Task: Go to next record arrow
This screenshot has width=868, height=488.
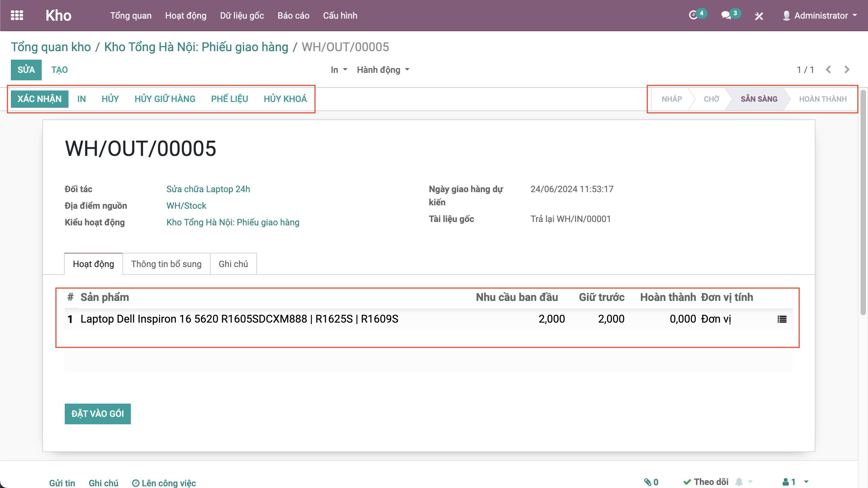Action: pos(847,70)
